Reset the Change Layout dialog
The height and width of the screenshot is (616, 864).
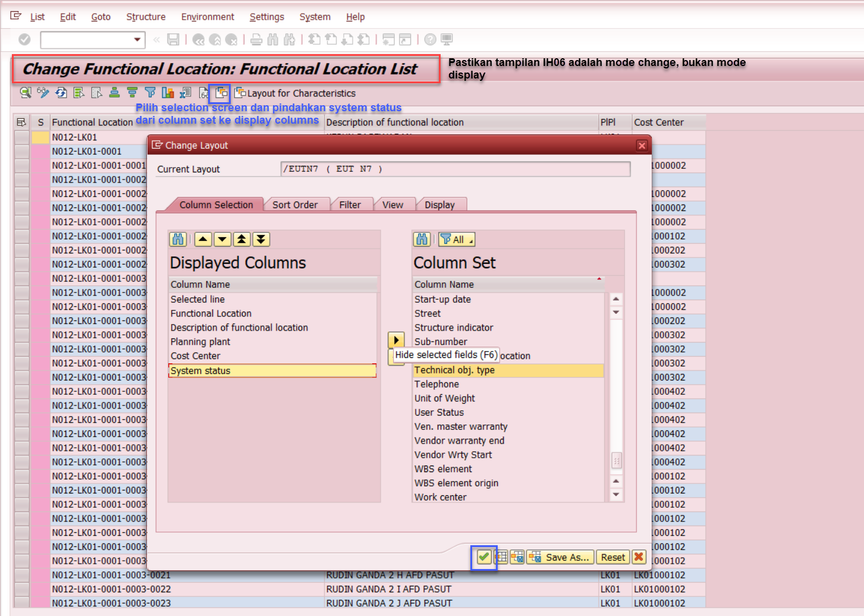(612, 557)
